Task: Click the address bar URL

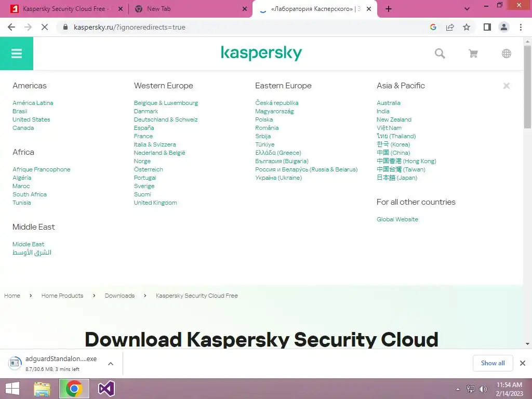Action: tap(129, 27)
